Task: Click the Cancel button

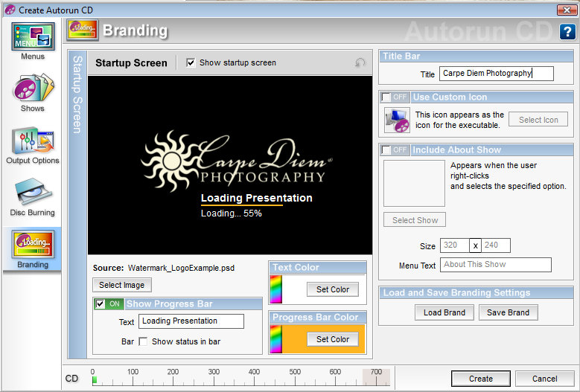Action: [x=544, y=379]
